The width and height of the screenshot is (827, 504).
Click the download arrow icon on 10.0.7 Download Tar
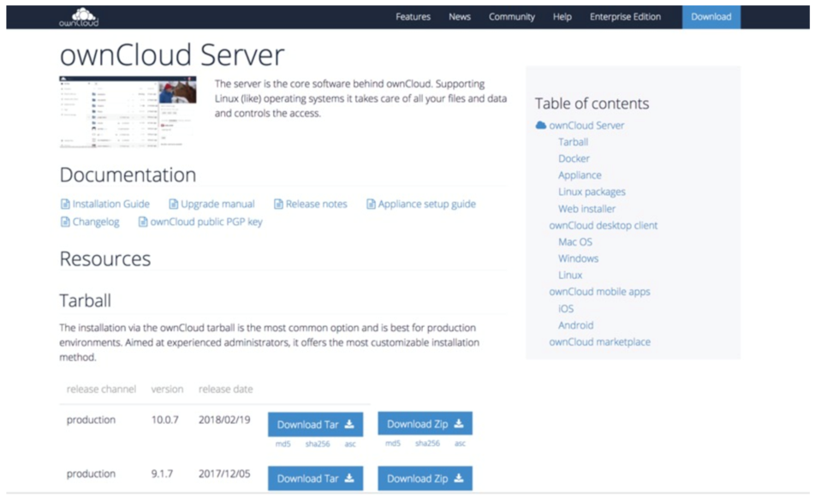pos(349,424)
